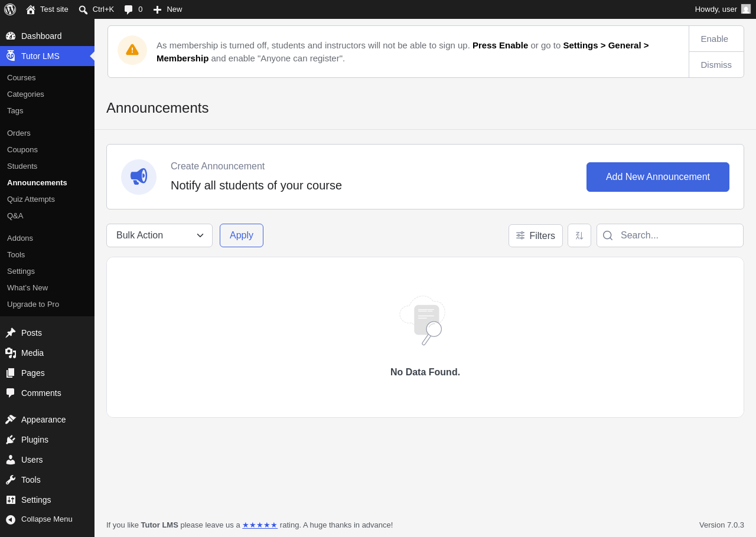Collapse the admin sidebar menu
Screen dimensions: 756x537
pyautogui.click(x=47, y=519)
